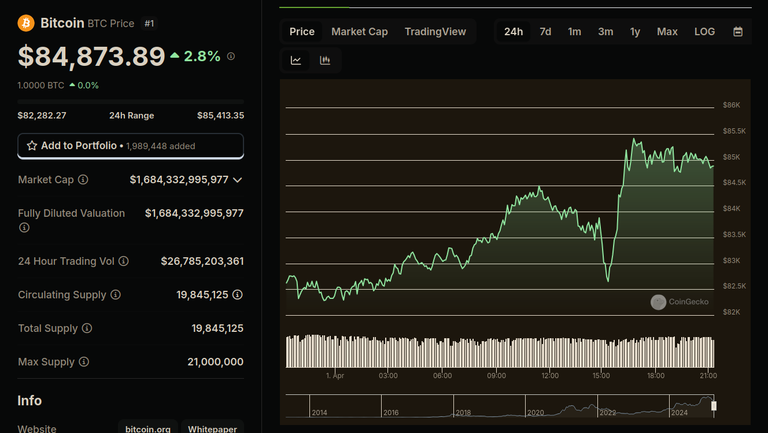
Task: Set chart range to 1m
Action: pos(575,32)
